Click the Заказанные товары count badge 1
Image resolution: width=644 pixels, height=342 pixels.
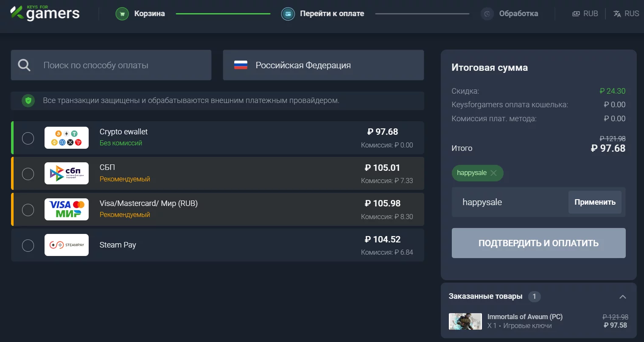point(535,297)
